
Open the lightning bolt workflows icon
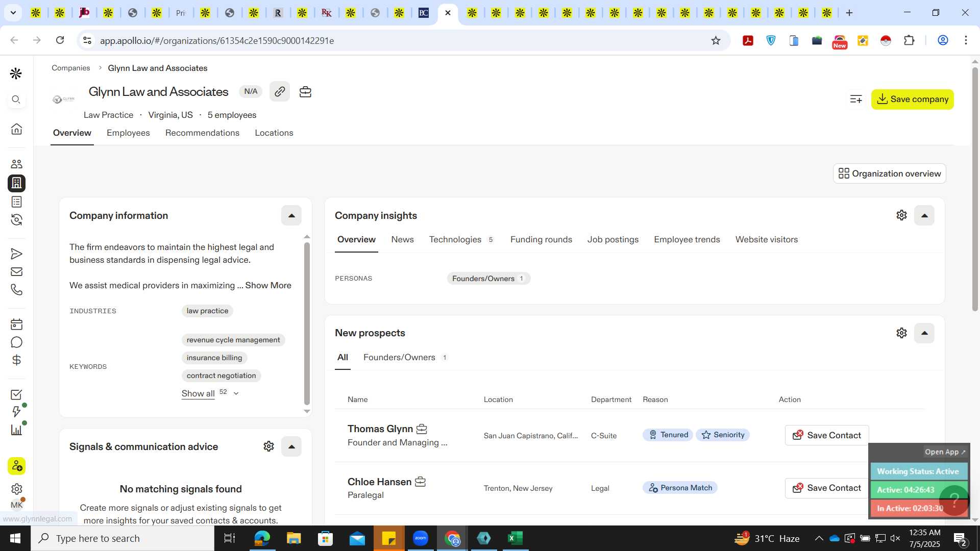(x=16, y=412)
